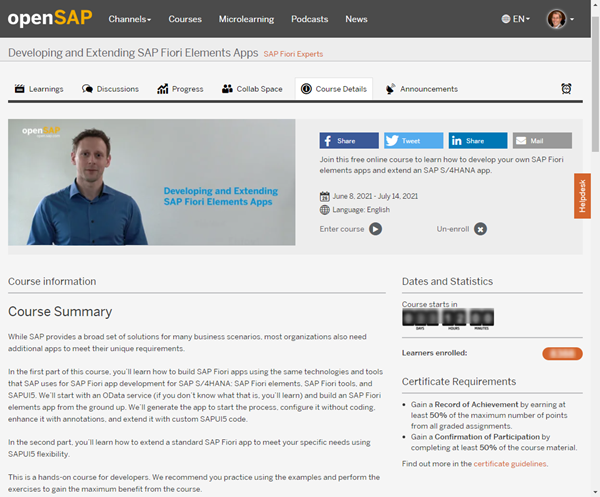Viewport: 600px width, 497px height.
Task: Expand the Channels dropdown menu
Action: tap(130, 19)
